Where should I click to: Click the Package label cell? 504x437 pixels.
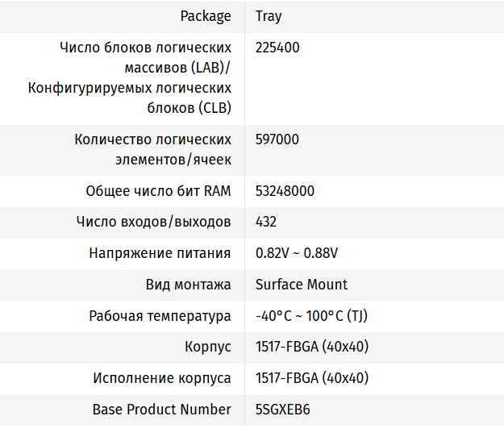[206, 16]
